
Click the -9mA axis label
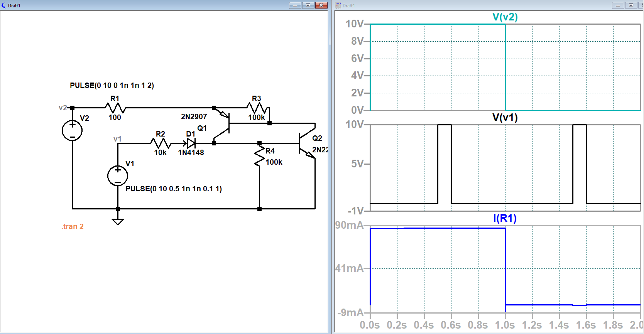coord(351,312)
